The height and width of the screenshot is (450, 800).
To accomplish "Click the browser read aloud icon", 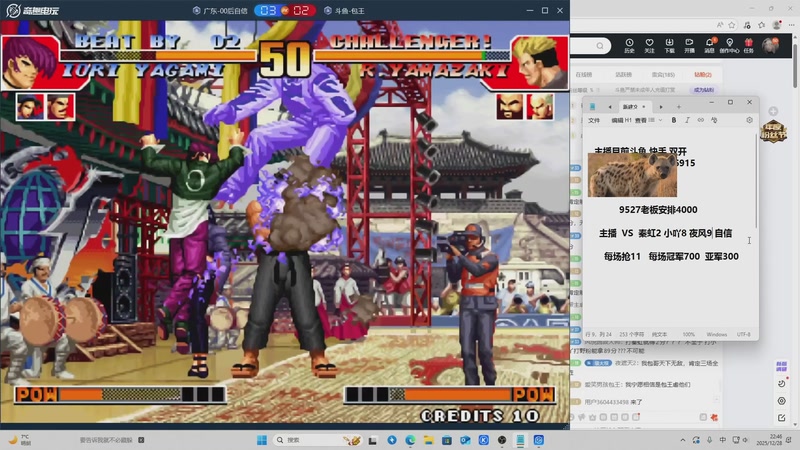I will [720, 24].
